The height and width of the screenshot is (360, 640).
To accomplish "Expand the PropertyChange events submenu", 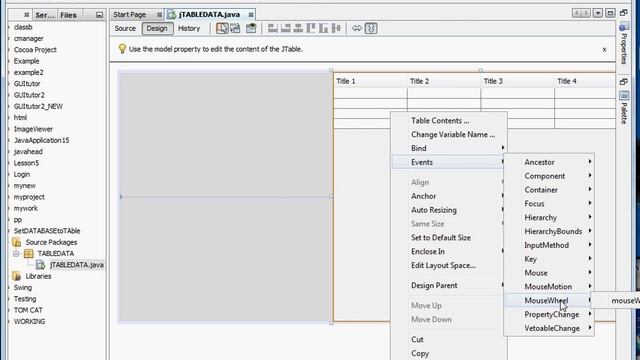I will pyautogui.click(x=549, y=315).
